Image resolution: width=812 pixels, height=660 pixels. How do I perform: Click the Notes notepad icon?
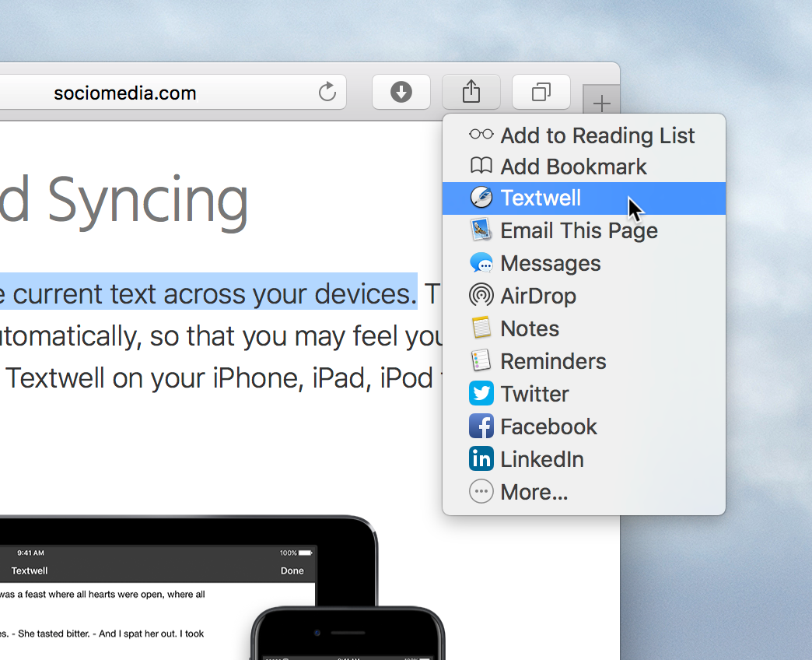481,328
